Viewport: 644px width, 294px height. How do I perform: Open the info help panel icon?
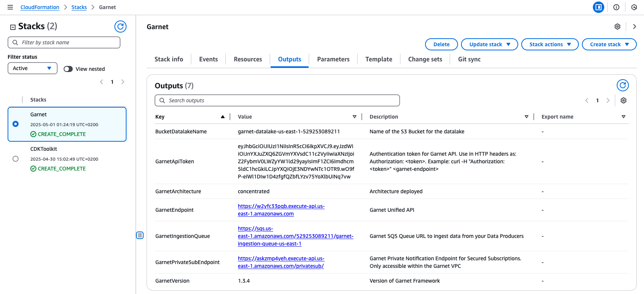click(x=616, y=7)
